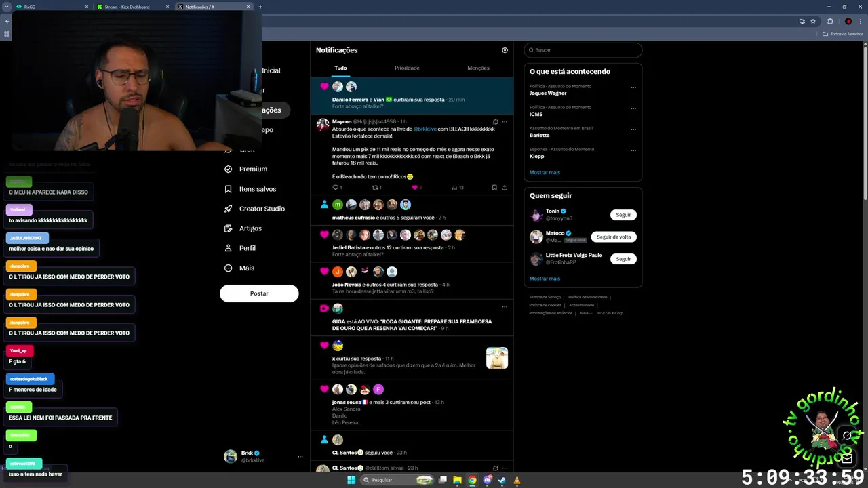Screen dimensions: 868x488
Task: Close the Notificações / X tab
Action: [x=248, y=7]
